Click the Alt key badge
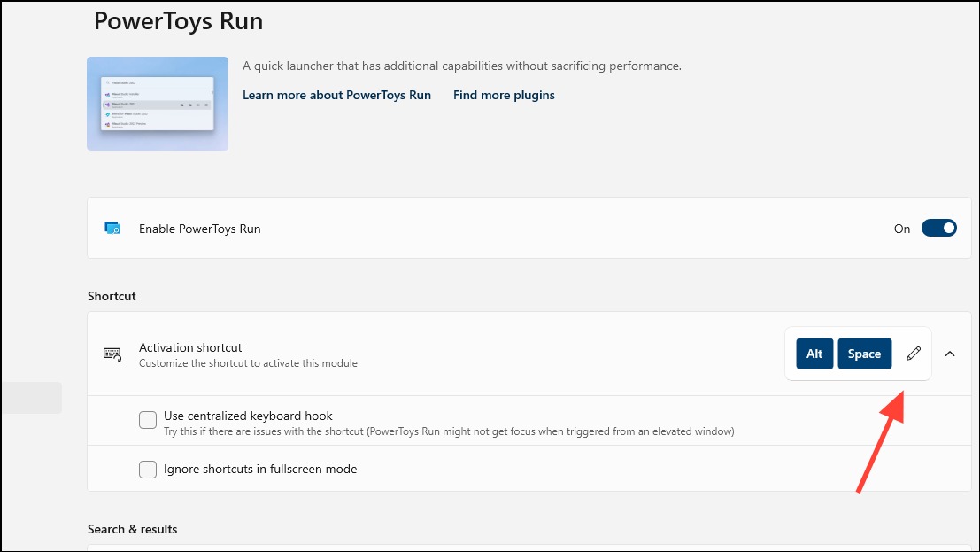 coord(814,354)
